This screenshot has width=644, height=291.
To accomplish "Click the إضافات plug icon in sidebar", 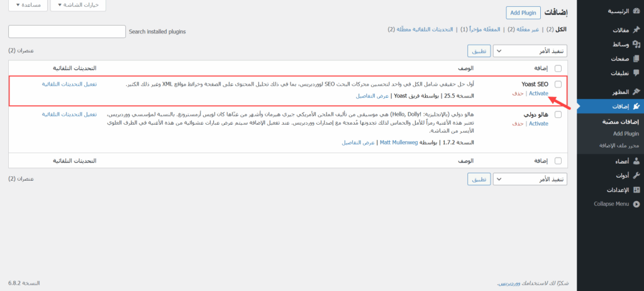I will [x=636, y=106].
